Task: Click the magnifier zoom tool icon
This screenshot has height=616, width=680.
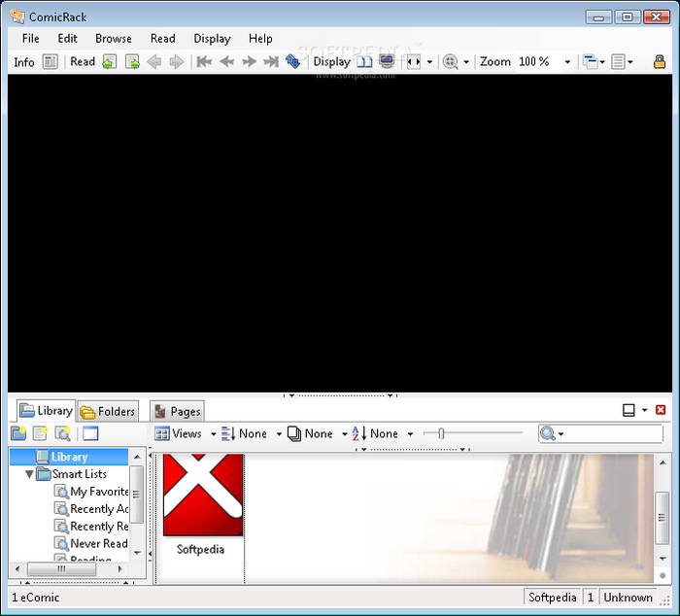Action: click(451, 62)
